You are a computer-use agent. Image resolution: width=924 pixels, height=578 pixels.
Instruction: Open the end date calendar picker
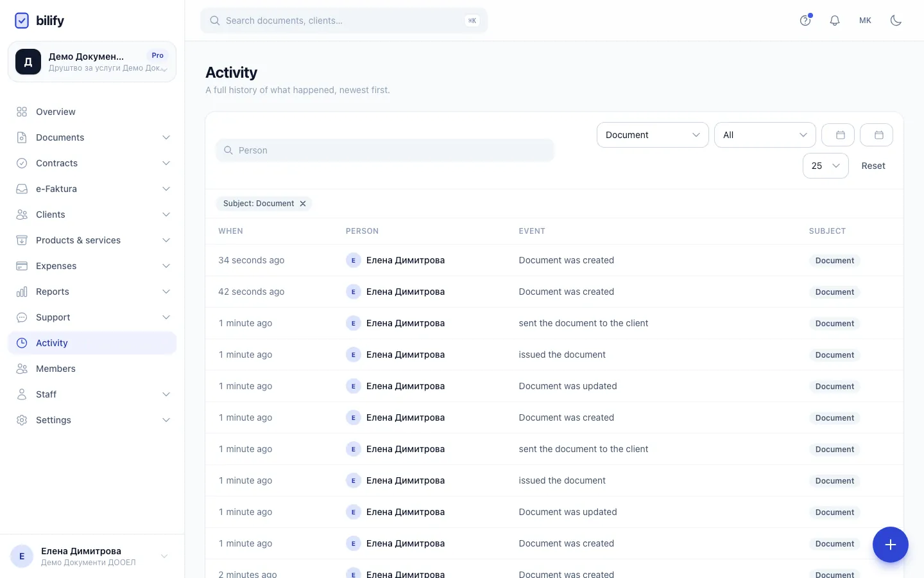pos(879,135)
